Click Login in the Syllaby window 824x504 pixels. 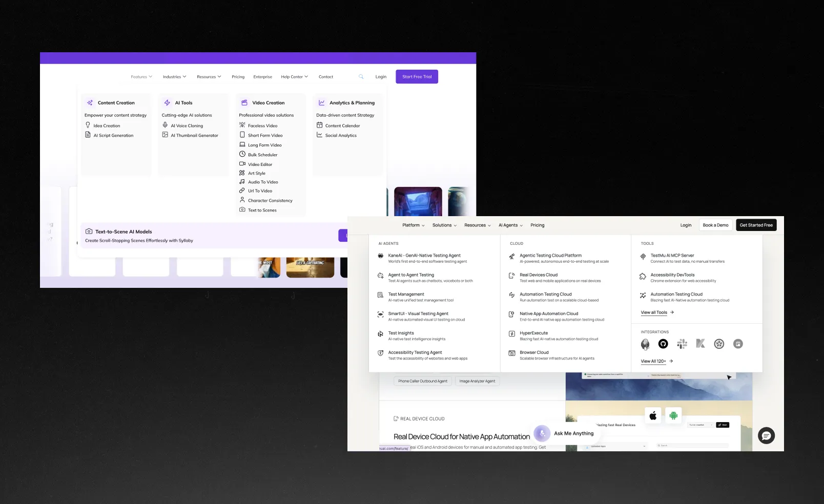(381, 77)
